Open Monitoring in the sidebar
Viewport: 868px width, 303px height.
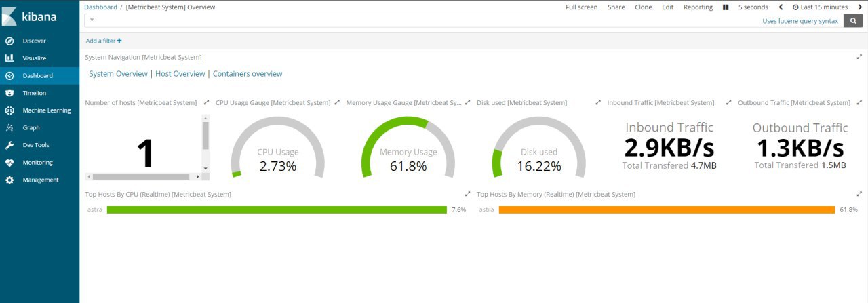[39, 163]
